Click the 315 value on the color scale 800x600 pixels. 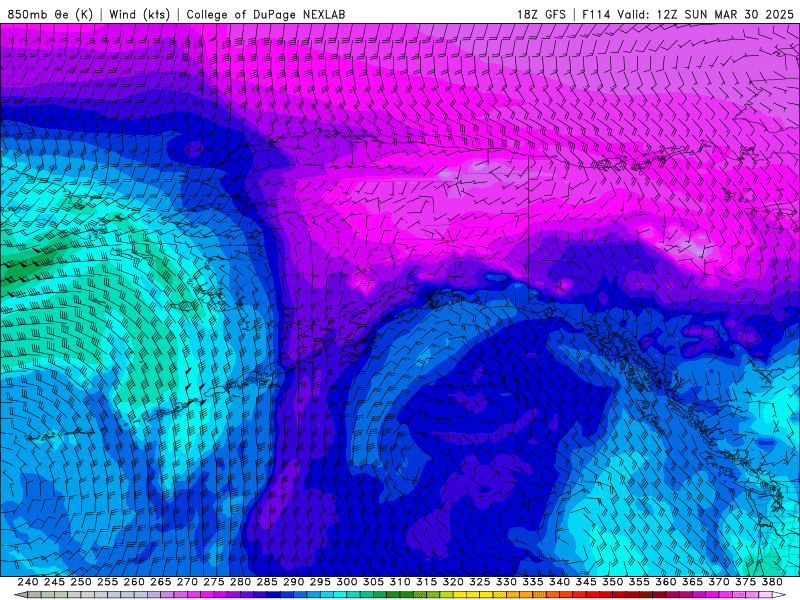(426, 582)
